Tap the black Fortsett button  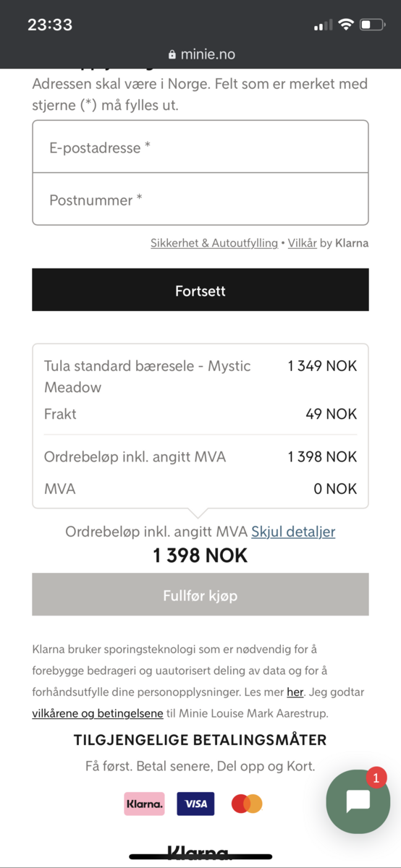[200, 291]
